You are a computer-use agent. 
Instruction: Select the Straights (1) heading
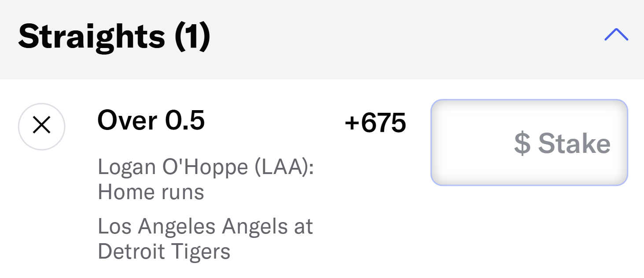114,37
